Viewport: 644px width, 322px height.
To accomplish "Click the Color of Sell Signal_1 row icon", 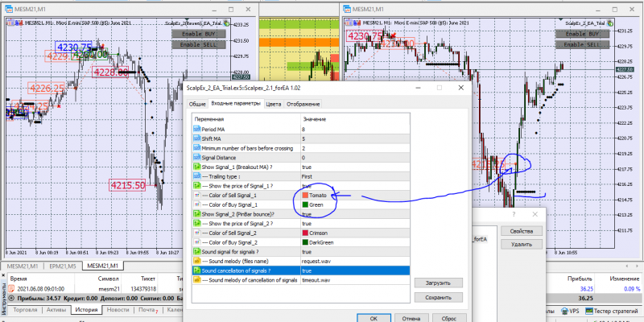I will (196, 196).
